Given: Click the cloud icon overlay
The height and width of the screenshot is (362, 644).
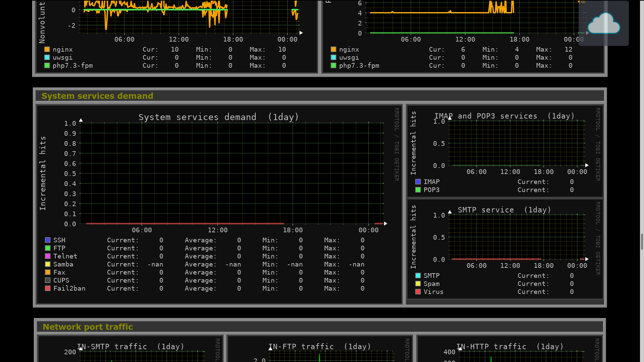Looking at the screenshot, I should (x=603, y=23).
